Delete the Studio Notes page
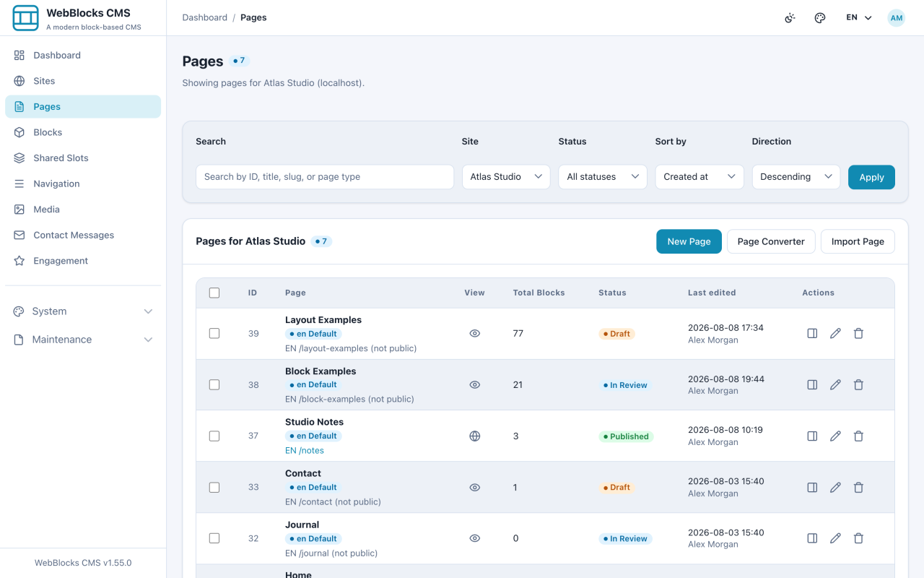This screenshot has height=578, width=924. tap(858, 436)
